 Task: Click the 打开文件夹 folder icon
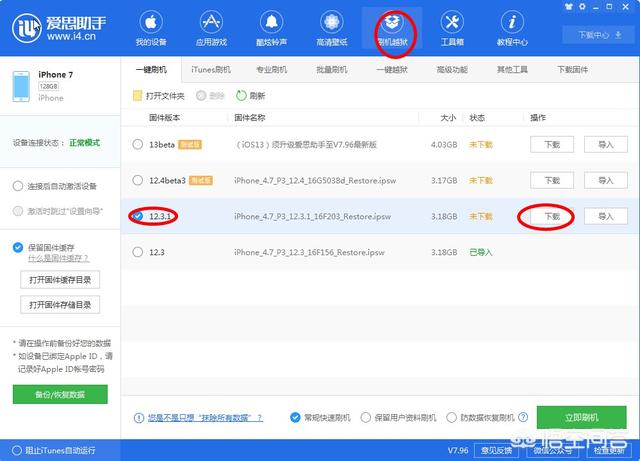(137, 96)
